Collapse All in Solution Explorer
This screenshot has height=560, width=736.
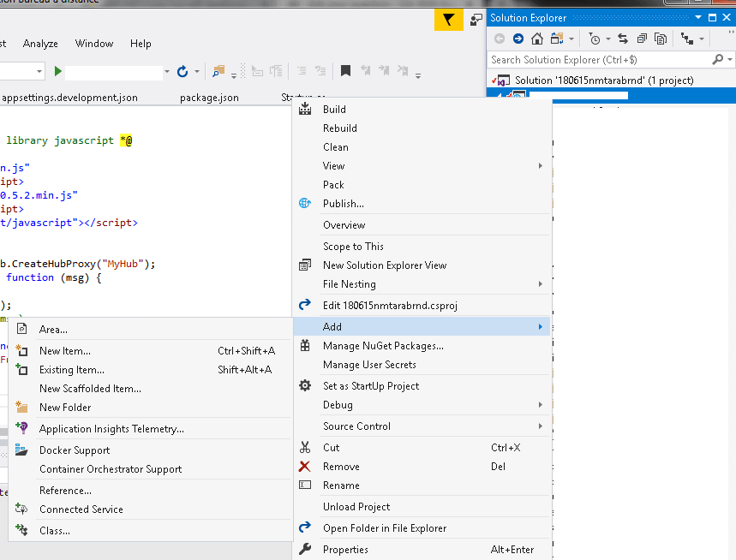click(x=642, y=39)
